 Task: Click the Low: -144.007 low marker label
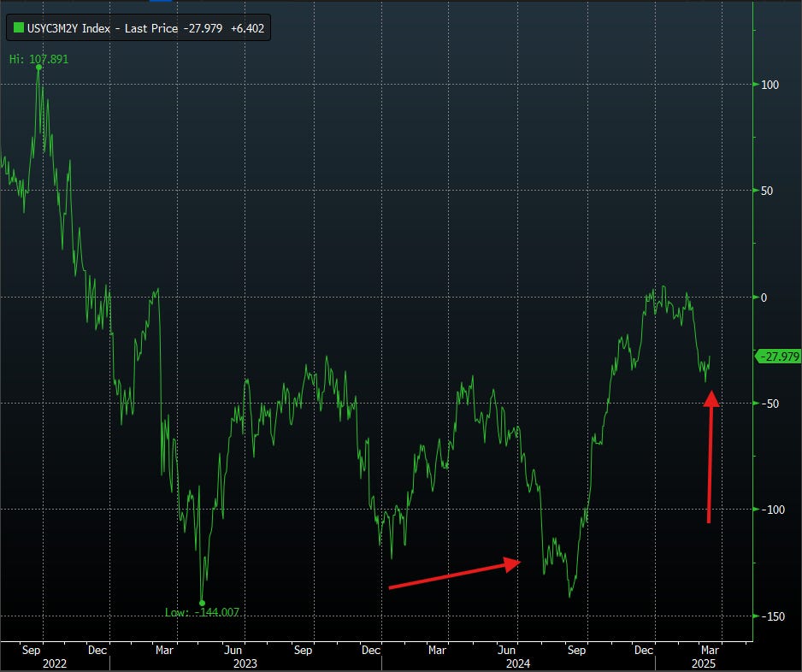[x=202, y=612]
